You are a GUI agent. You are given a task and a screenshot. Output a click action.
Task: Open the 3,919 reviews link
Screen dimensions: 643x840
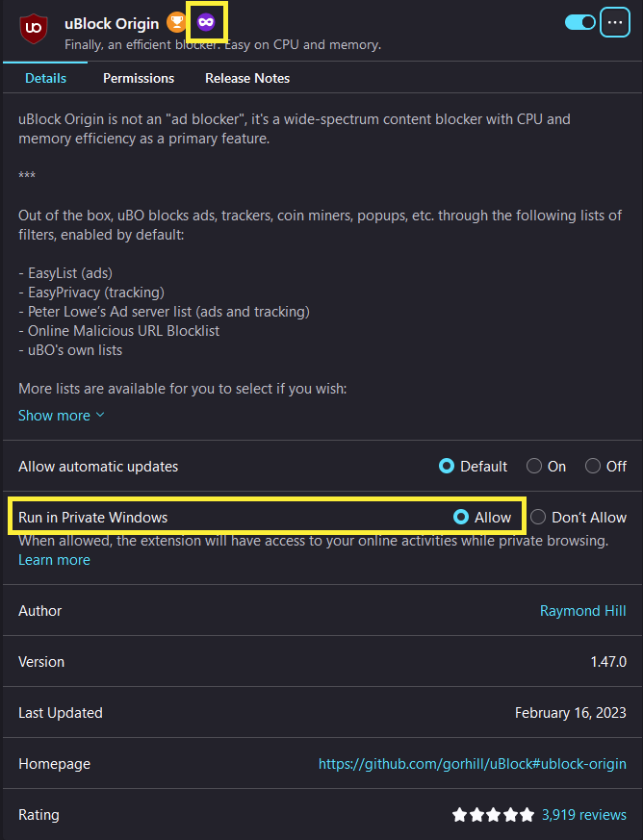(x=584, y=815)
